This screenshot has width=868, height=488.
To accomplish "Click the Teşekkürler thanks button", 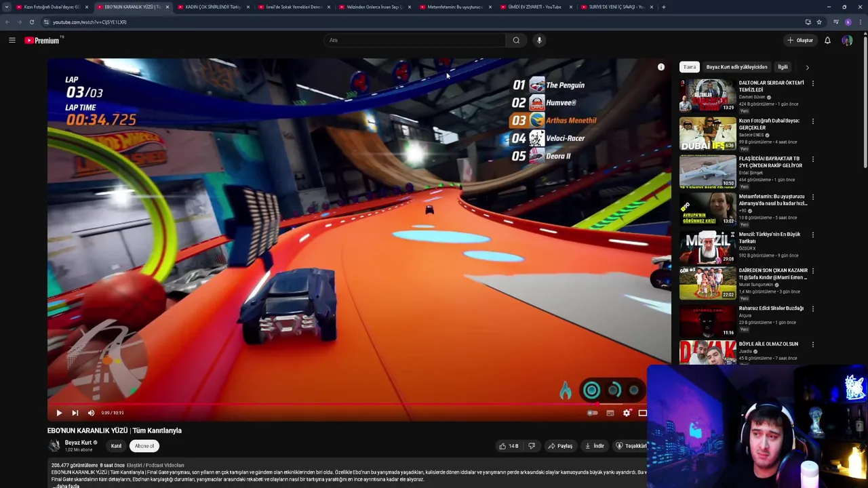I will (x=630, y=446).
